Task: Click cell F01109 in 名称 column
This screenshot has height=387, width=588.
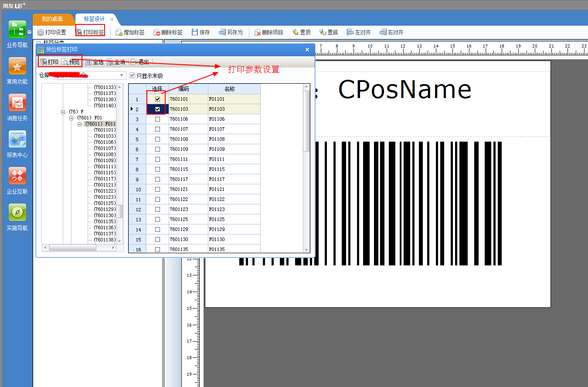Action: pyautogui.click(x=234, y=149)
